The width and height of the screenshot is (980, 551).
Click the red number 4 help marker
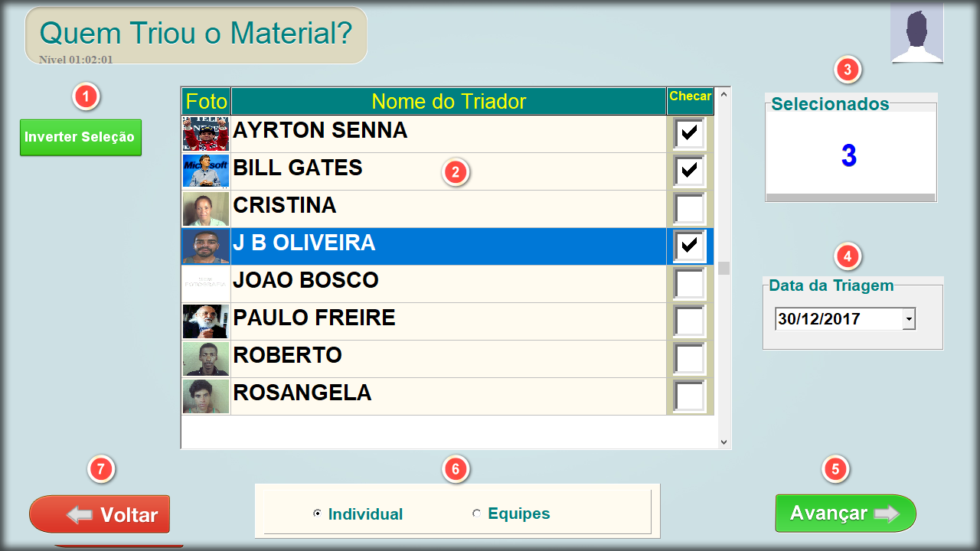click(847, 256)
